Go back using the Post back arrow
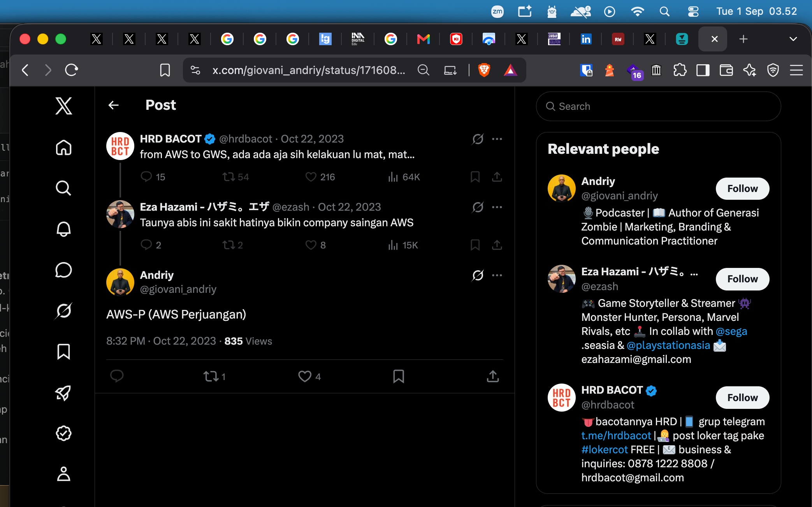 tap(114, 105)
